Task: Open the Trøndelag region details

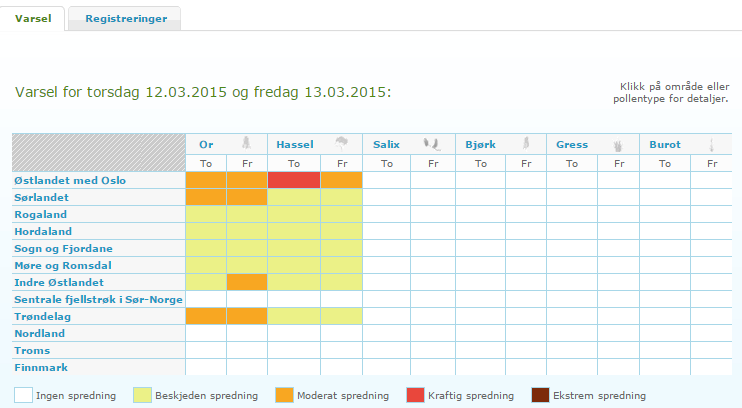Action: click(x=43, y=317)
